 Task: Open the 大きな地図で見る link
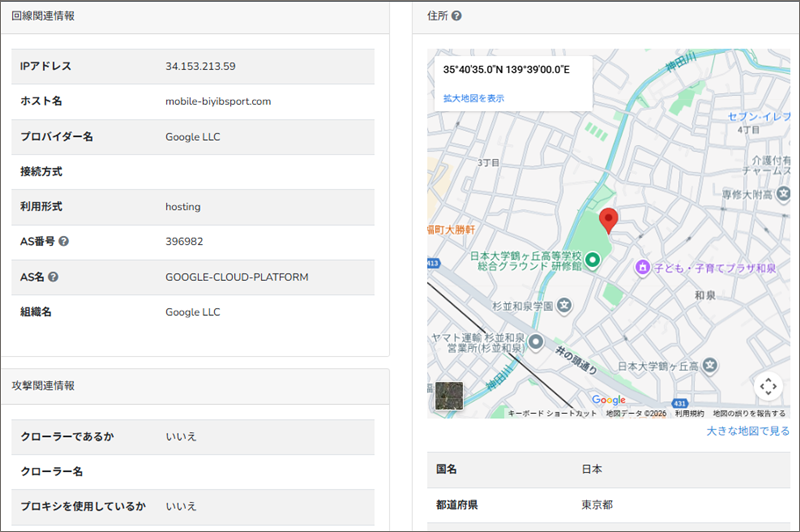pos(747,431)
